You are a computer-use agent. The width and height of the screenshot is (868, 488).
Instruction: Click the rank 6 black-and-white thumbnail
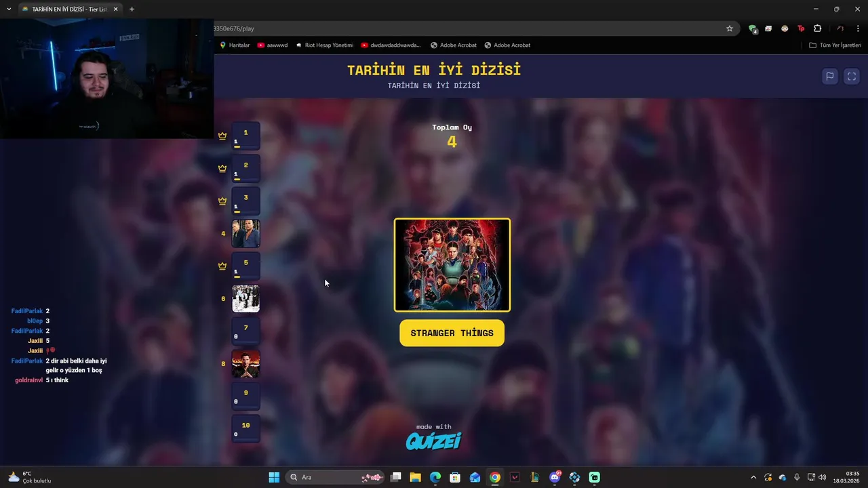[245, 298]
